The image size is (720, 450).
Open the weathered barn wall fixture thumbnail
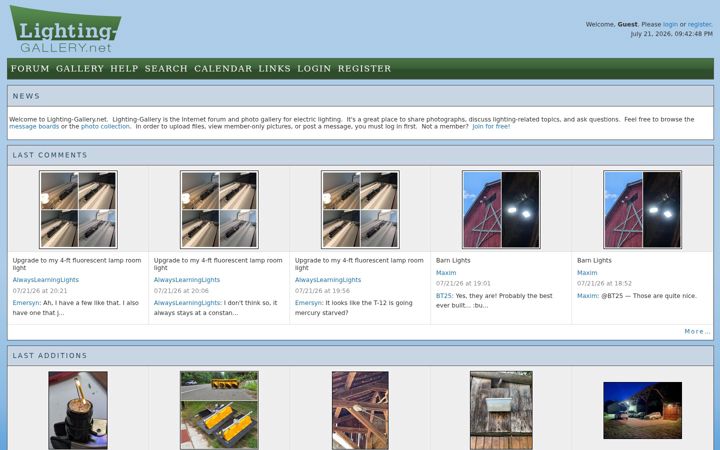(501, 410)
